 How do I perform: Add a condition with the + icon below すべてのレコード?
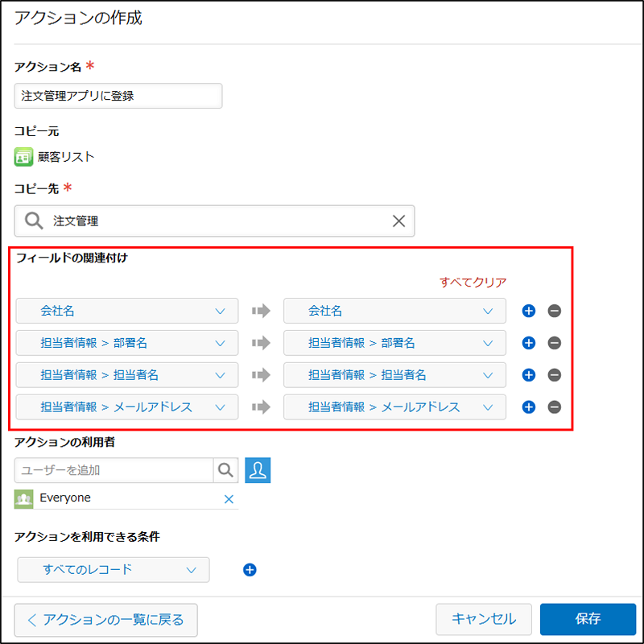click(250, 570)
